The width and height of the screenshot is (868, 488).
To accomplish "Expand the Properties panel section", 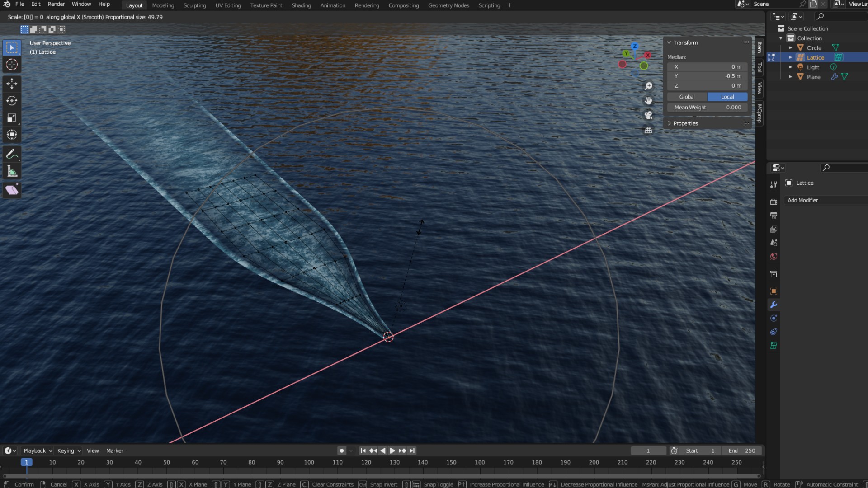I will (x=685, y=123).
